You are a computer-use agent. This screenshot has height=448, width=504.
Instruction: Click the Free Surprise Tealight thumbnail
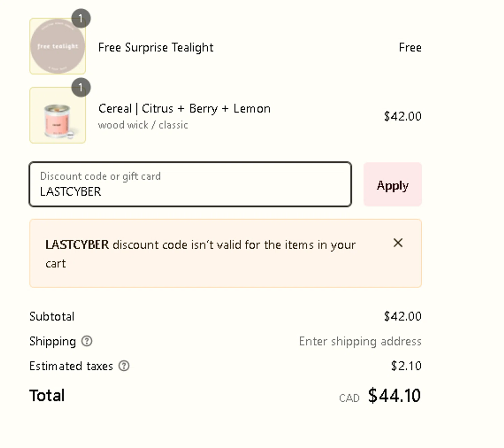point(57,46)
